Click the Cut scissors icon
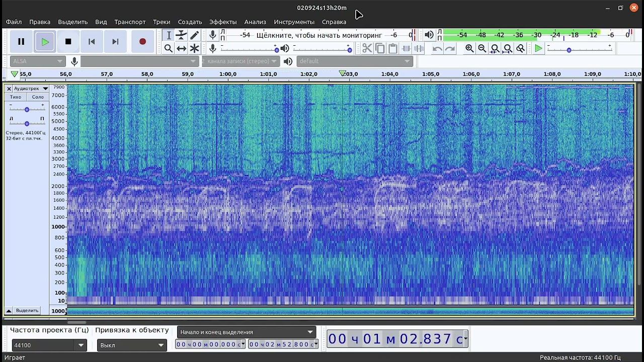The height and width of the screenshot is (362, 644). click(x=367, y=48)
